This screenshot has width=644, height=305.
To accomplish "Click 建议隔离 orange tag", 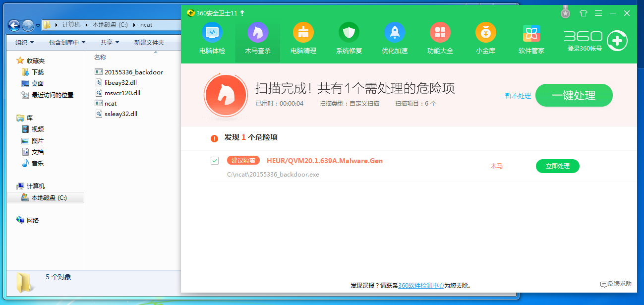I will pos(243,161).
